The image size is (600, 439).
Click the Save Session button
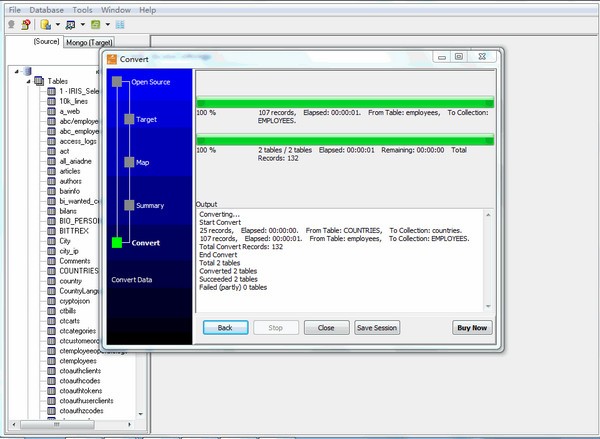(377, 328)
